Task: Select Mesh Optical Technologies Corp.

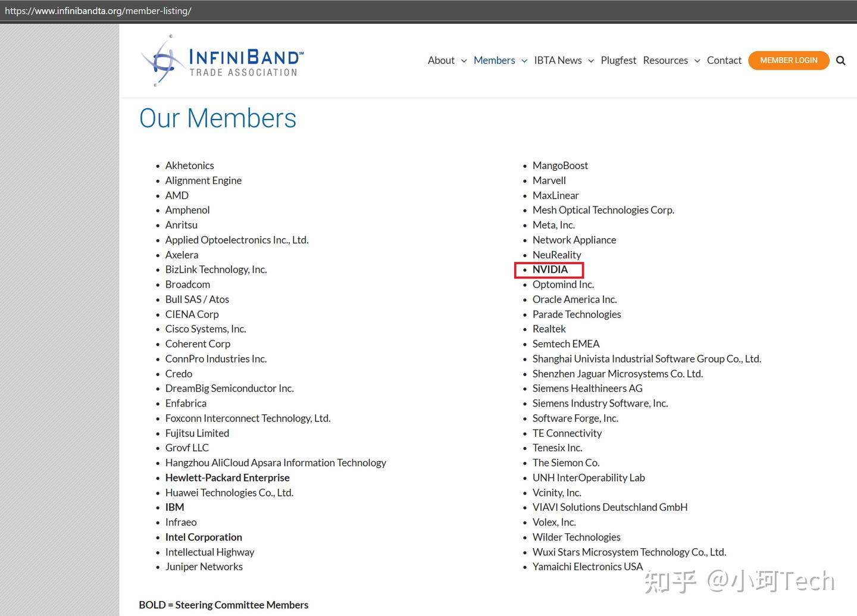Action: (x=603, y=210)
